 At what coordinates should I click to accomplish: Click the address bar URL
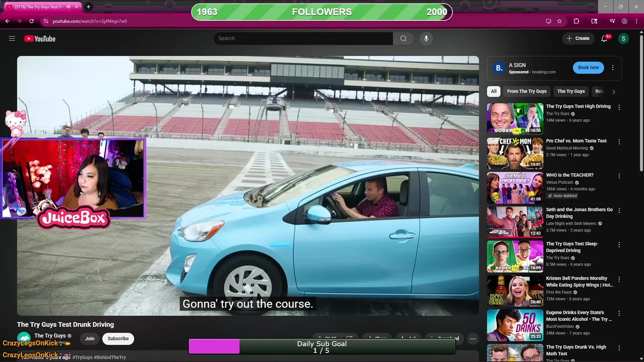(90, 21)
